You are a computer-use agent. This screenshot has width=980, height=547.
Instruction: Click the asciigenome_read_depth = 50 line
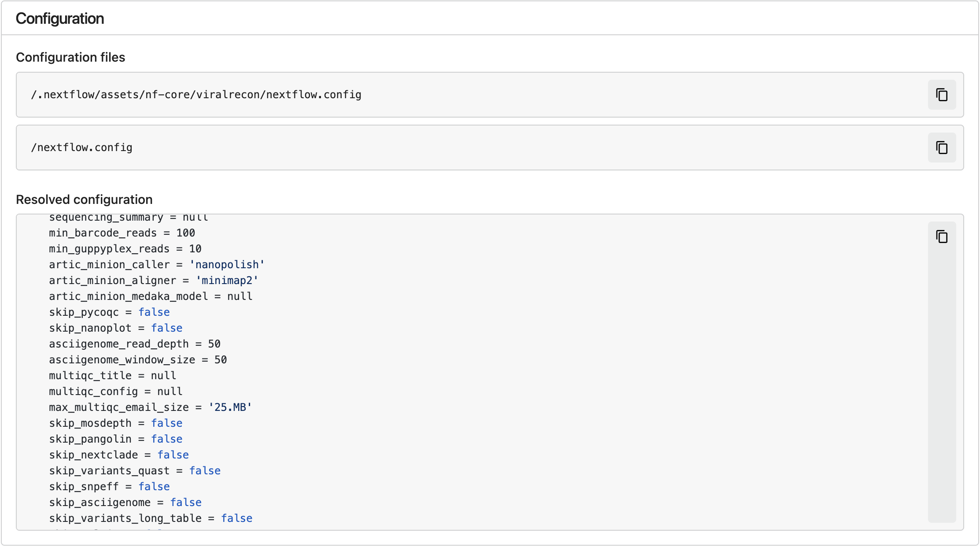pos(135,344)
